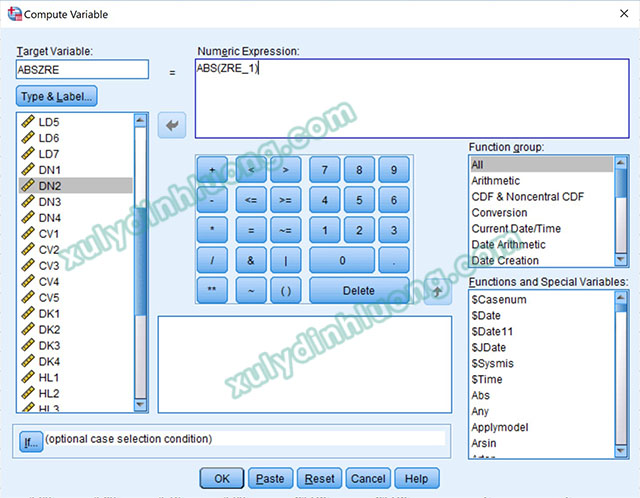This screenshot has height=498, width=640.
Task: Open the Type & Label dialog
Action: coord(57,96)
